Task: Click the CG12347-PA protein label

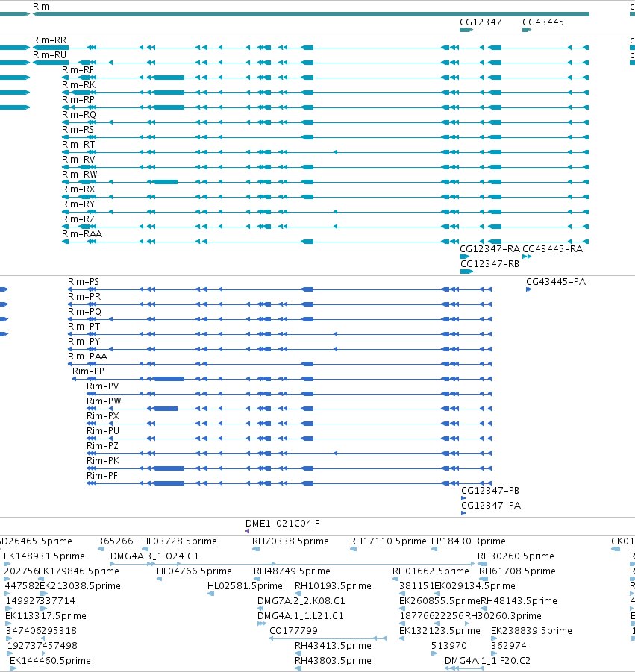Action: pos(491,505)
